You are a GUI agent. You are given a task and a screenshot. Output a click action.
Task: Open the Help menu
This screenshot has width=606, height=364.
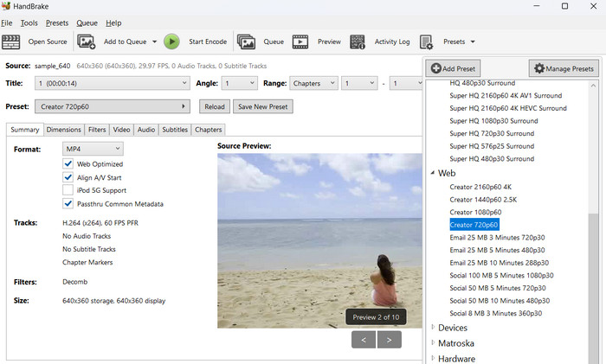click(x=113, y=23)
